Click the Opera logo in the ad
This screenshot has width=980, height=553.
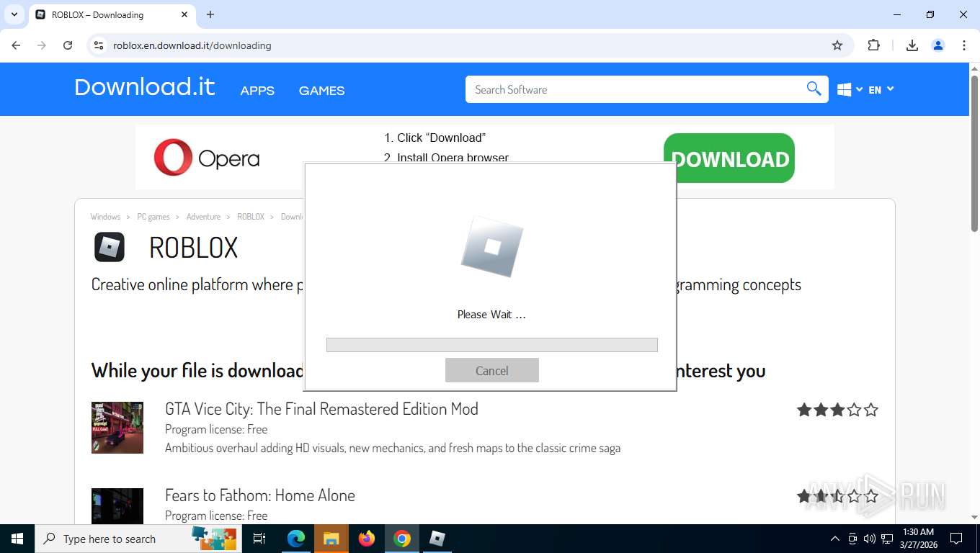207,158
